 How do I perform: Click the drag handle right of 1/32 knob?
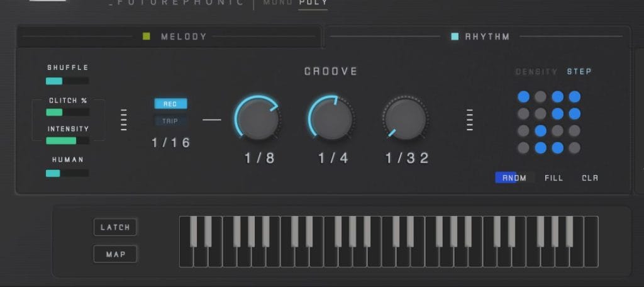[469, 120]
